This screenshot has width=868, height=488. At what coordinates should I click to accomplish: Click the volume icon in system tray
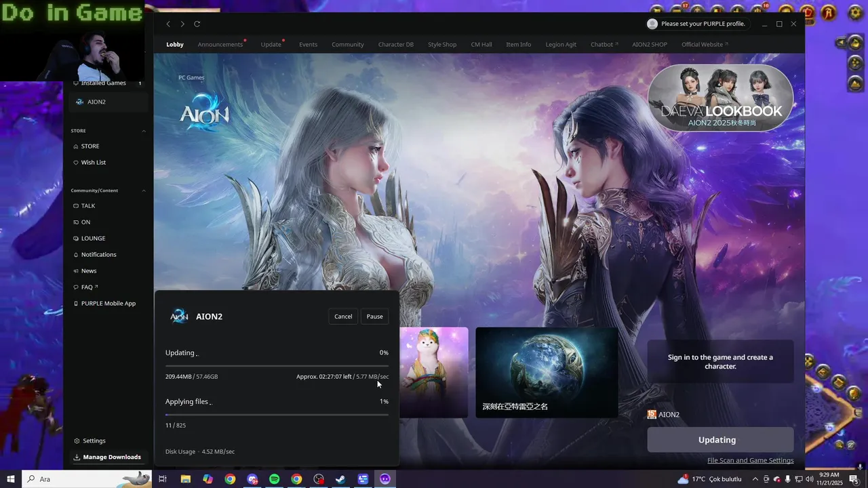pos(809,479)
